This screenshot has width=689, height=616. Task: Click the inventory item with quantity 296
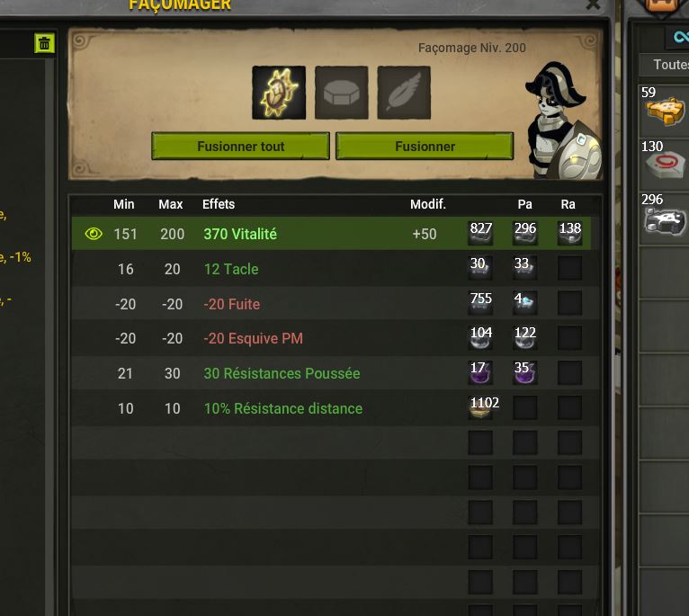coord(664,219)
